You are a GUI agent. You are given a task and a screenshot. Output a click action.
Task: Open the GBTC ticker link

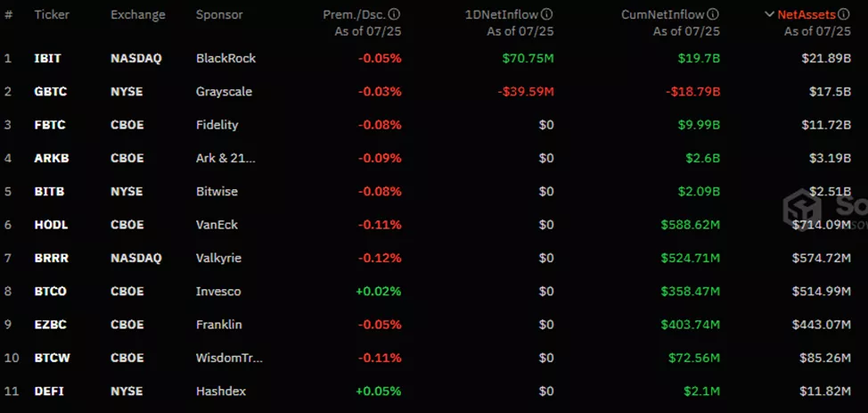[50, 92]
